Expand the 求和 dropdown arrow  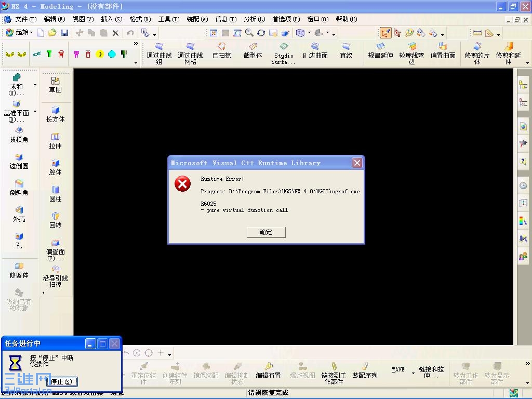pos(35,85)
